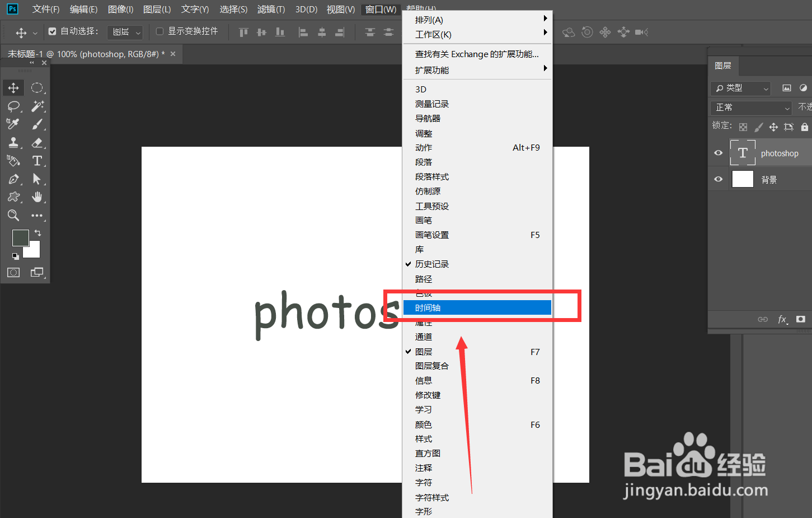Switch to the 图层 panel tab

[723, 66]
